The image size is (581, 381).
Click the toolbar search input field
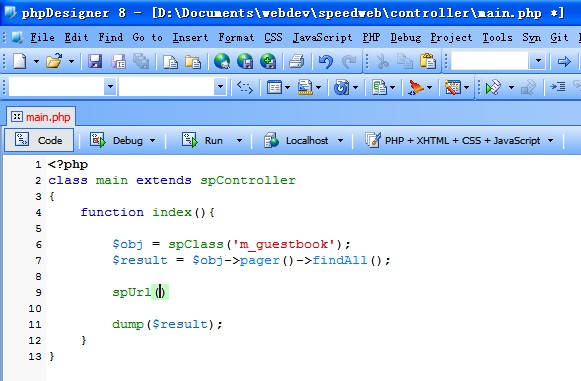pos(489,61)
